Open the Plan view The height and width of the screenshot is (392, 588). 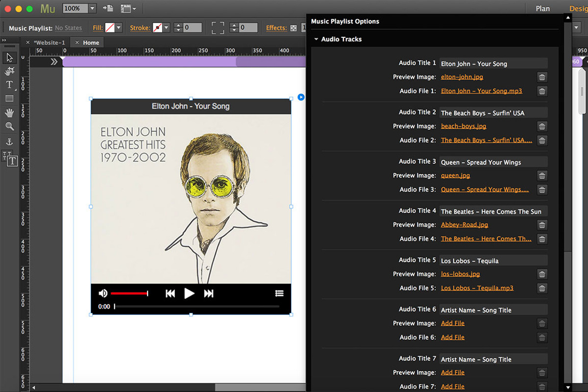pos(542,8)
